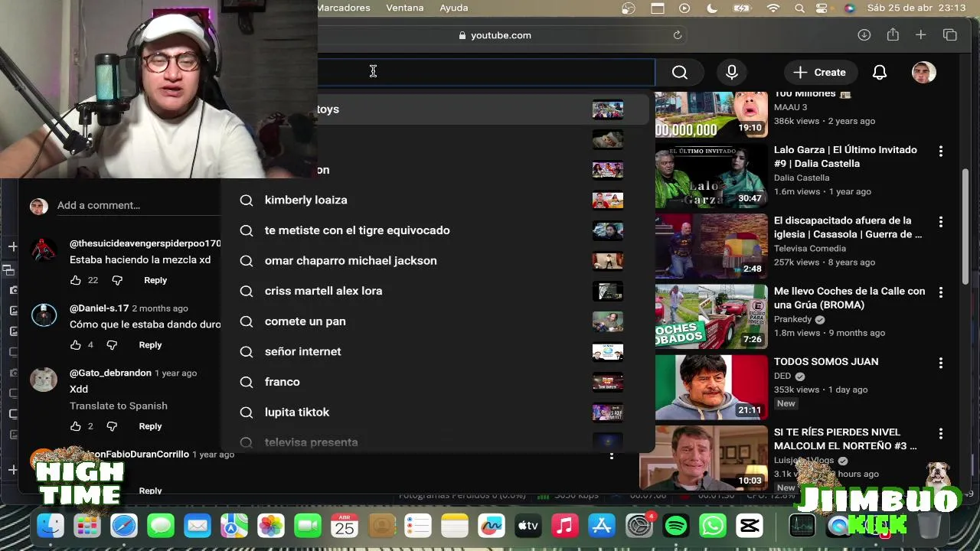Viewport: 980px width, 551px height.
Task: Like the comment "Estaba haciendo la mezcla xd"
Action: [x=76, y=280]
